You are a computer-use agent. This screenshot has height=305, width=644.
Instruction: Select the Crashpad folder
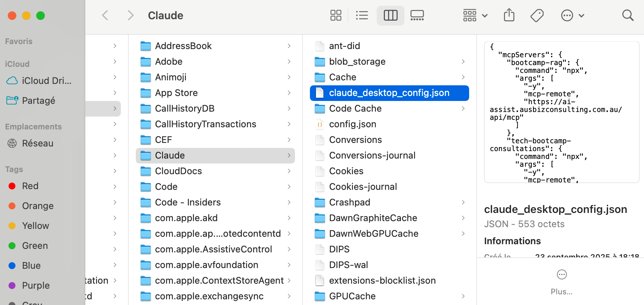pyautogui.click(x=349, y=202)
